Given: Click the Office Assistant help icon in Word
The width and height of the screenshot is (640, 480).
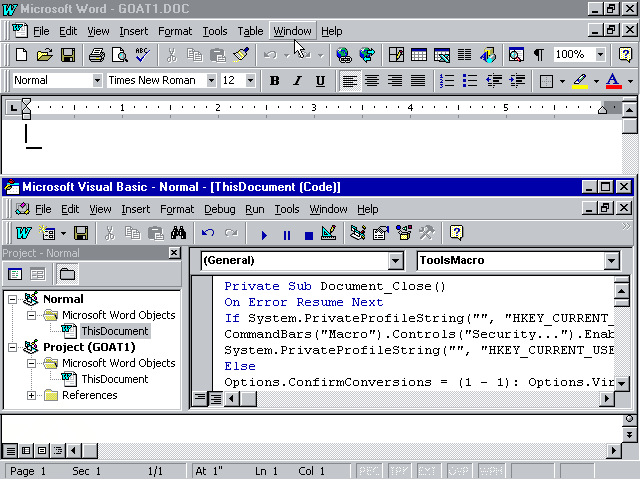Looking at the screenshot, I should tap(625, 54).
